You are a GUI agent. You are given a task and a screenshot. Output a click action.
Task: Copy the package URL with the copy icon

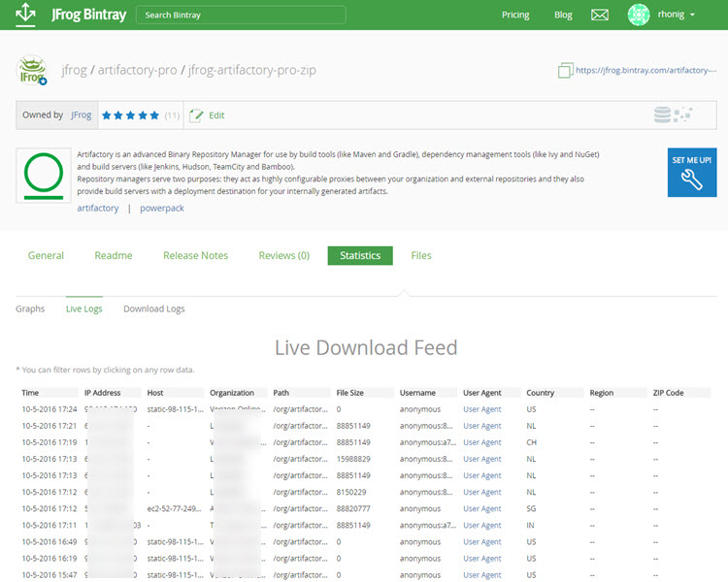(x=566, y=71)
